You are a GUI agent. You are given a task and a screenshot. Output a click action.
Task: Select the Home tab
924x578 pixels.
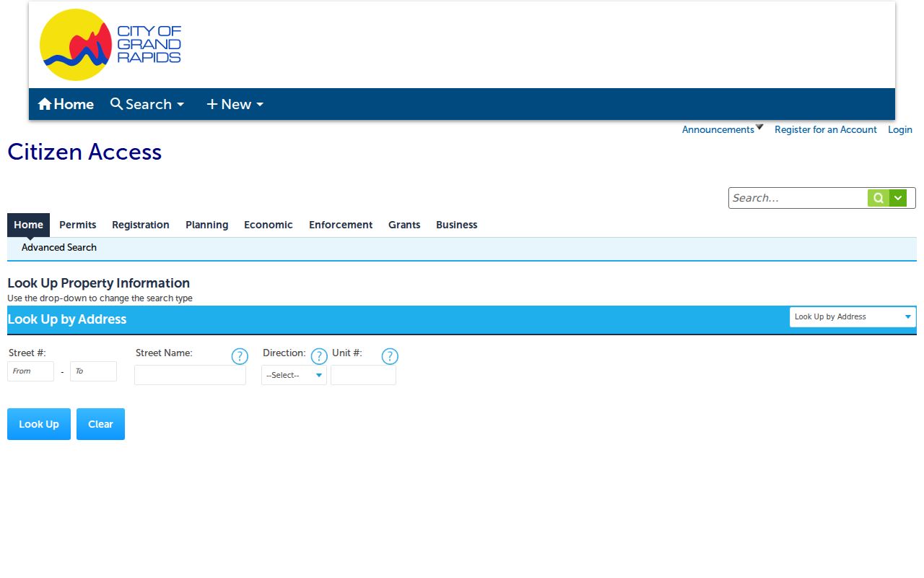28,225
